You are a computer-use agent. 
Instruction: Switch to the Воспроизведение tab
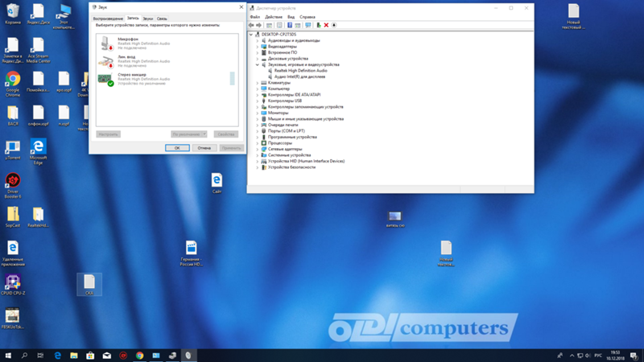pyautogui.click(x=108, y=19)
